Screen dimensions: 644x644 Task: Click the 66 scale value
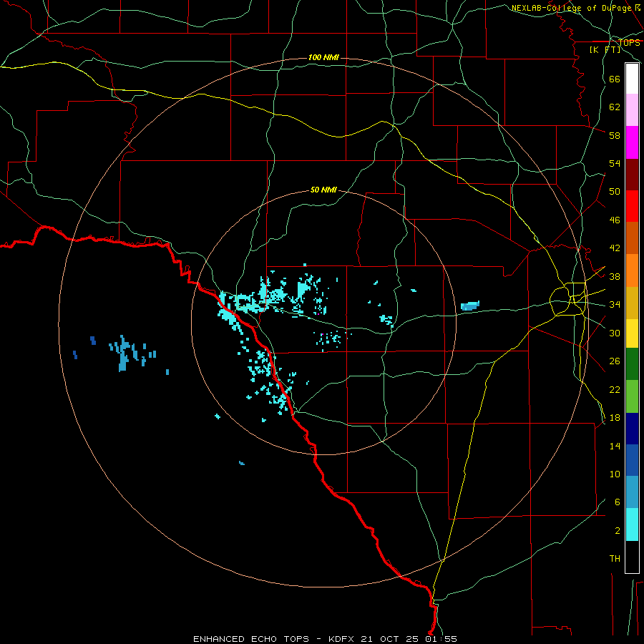615,79
